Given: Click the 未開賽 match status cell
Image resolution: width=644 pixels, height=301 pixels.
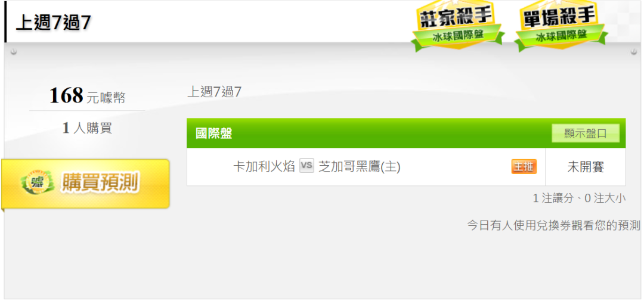Looking at the screenshot, I should point(586,167).
